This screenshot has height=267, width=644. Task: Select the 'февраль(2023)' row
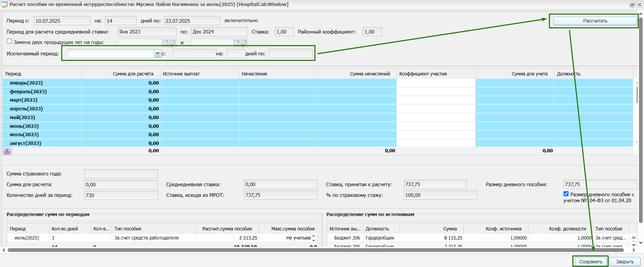pos(318,92)
